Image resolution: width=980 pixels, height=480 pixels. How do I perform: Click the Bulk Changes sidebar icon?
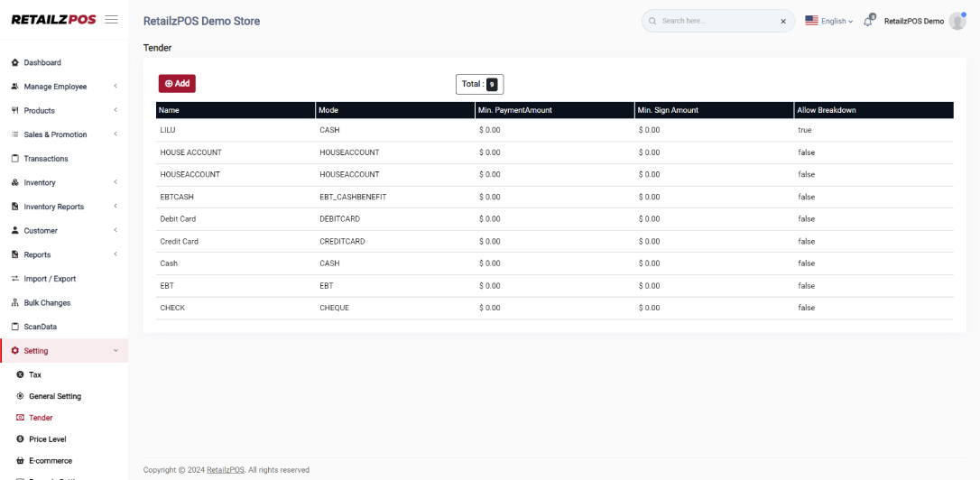[14, 303]
